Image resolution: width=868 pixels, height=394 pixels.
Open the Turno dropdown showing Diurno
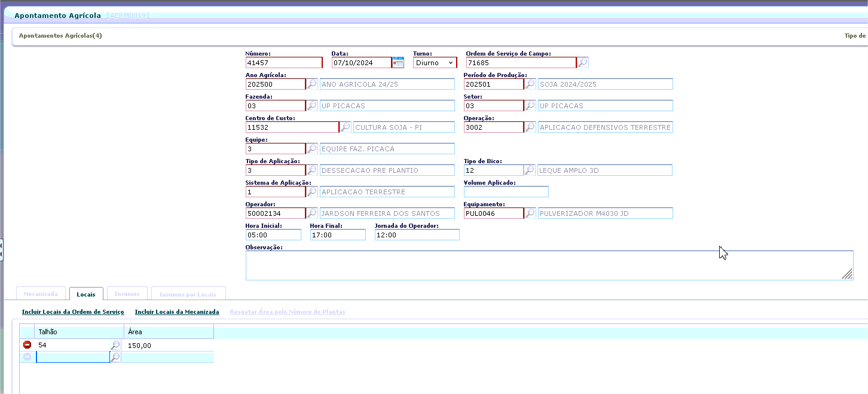(x=435, y=62)
